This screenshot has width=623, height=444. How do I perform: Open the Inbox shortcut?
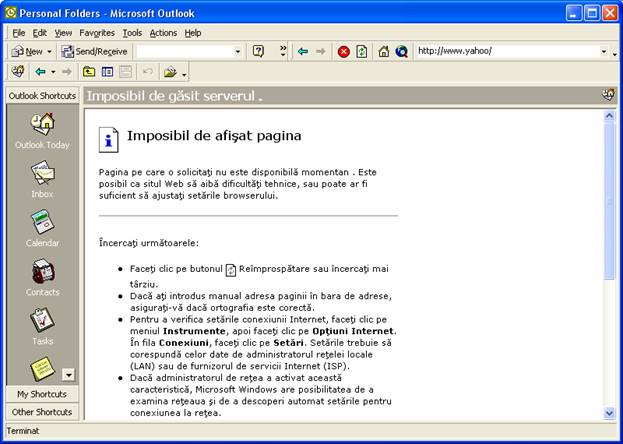(x=42, y=179)
